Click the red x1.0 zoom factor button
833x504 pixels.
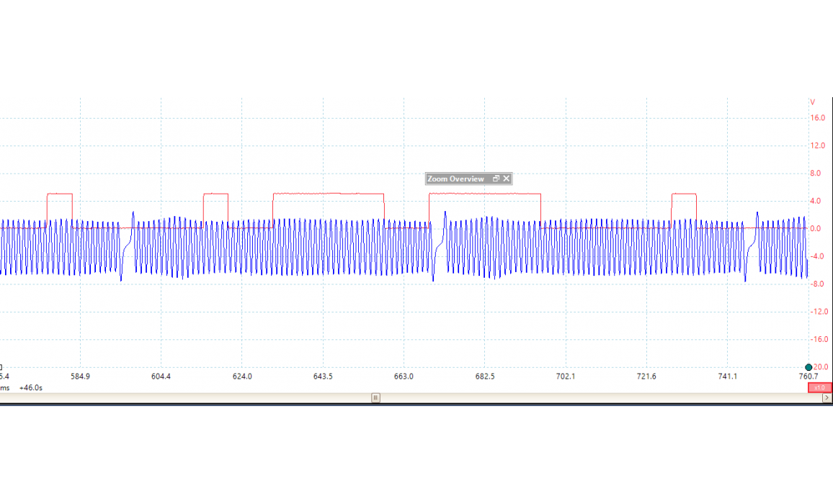[819, 388]
